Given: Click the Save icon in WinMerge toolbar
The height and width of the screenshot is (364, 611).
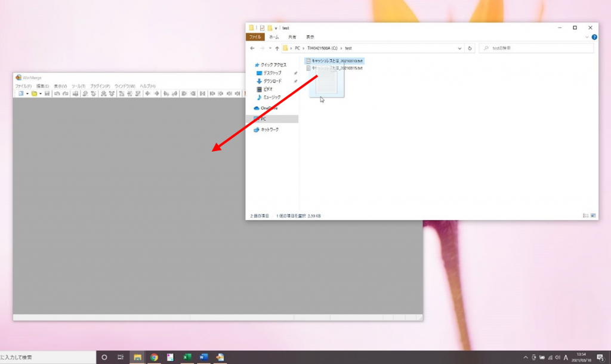Looking at the screenshot, I should (x=47, y=94).
